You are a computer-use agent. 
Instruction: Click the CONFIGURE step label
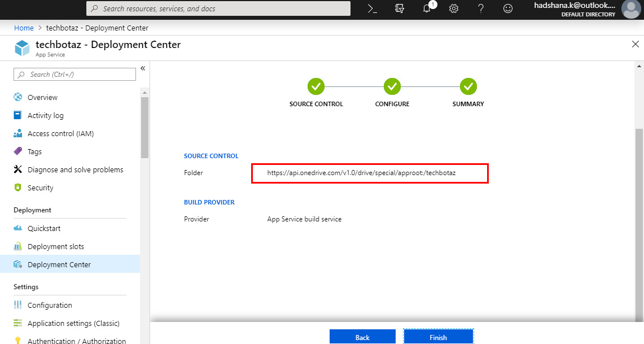click(x=392, y=104)
